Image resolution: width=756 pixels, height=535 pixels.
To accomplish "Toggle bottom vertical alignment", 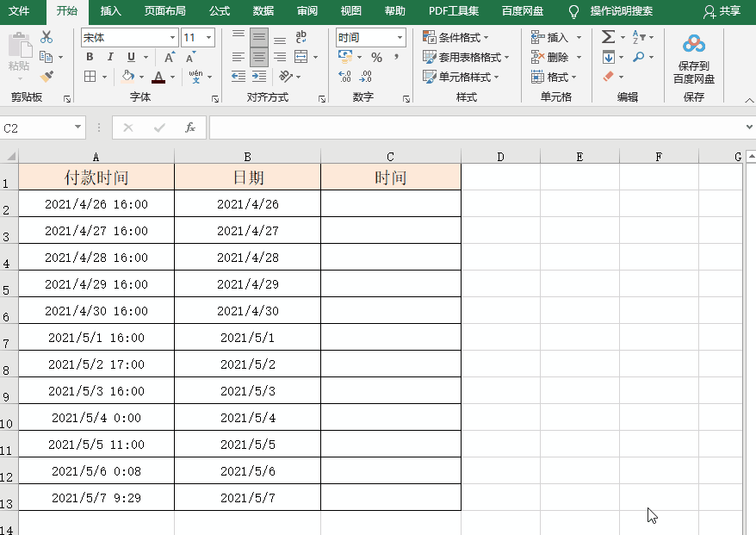I will [x=280, y=37].
